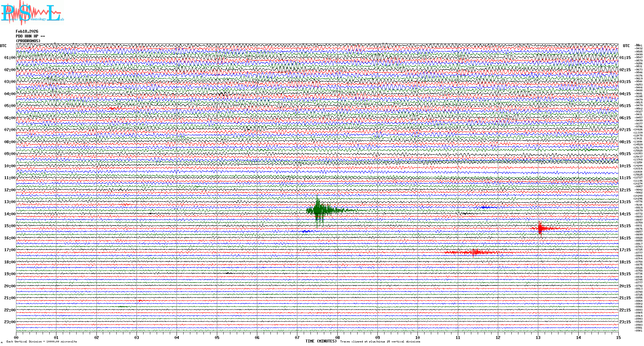The image size is (644, 346).
Task: Click the 13:00 hour label on left
Action: [x=10, y=202]
